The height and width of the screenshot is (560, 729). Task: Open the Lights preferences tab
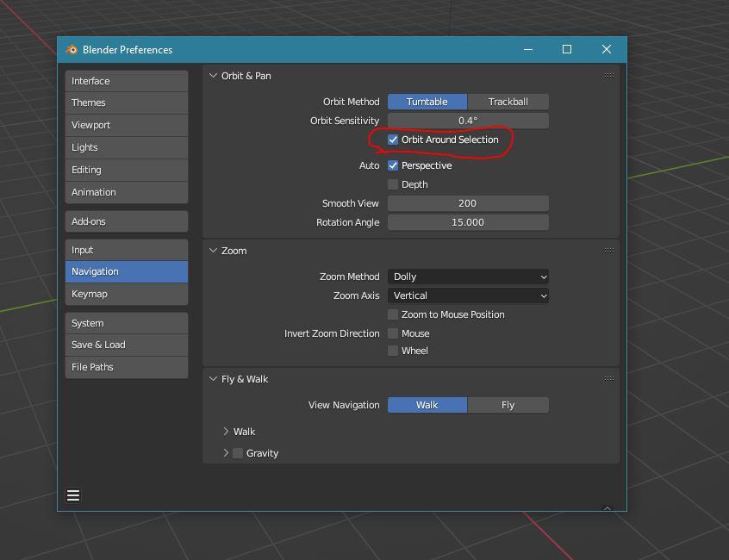127,147
